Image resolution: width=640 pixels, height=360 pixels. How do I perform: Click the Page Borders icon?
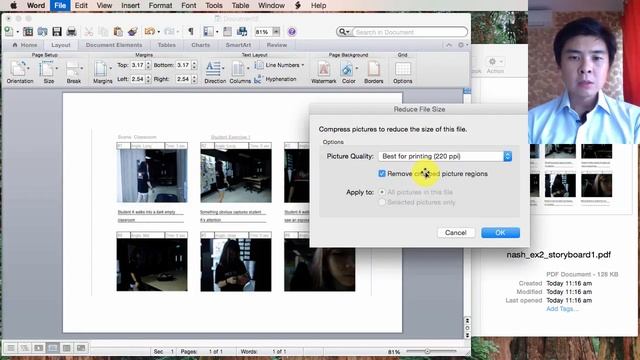pyautogui.click(x=373, y=70)
